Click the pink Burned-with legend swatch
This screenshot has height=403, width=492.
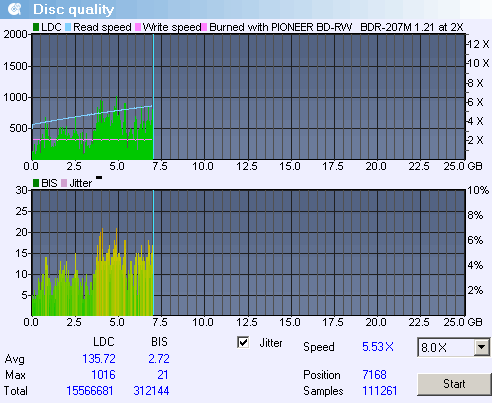[x=204, y=27]
